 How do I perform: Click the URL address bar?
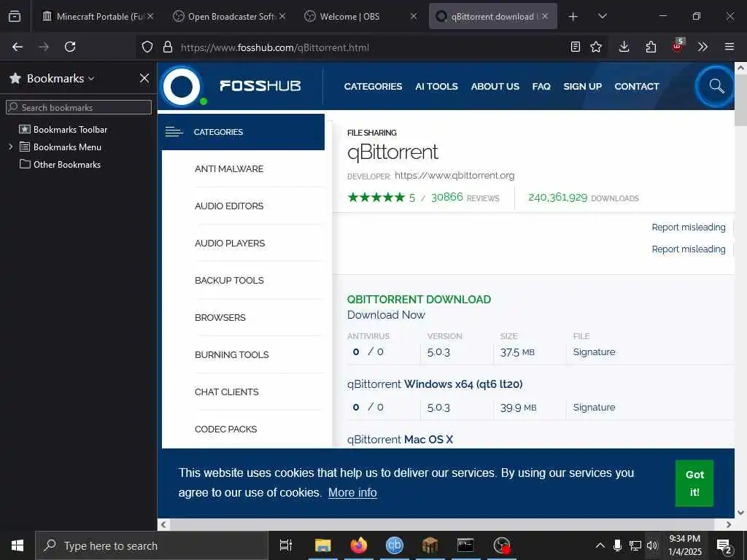pyautogui.click(x=371, y=47)
